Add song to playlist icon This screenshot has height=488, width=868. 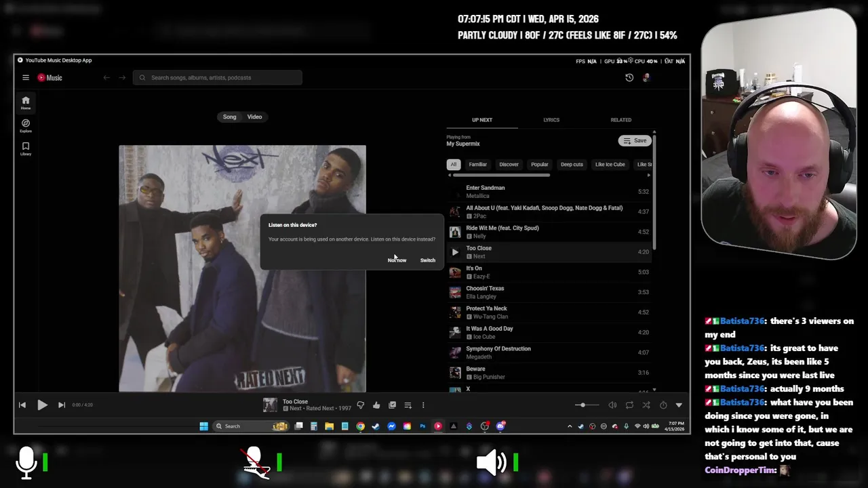[408, 405]
